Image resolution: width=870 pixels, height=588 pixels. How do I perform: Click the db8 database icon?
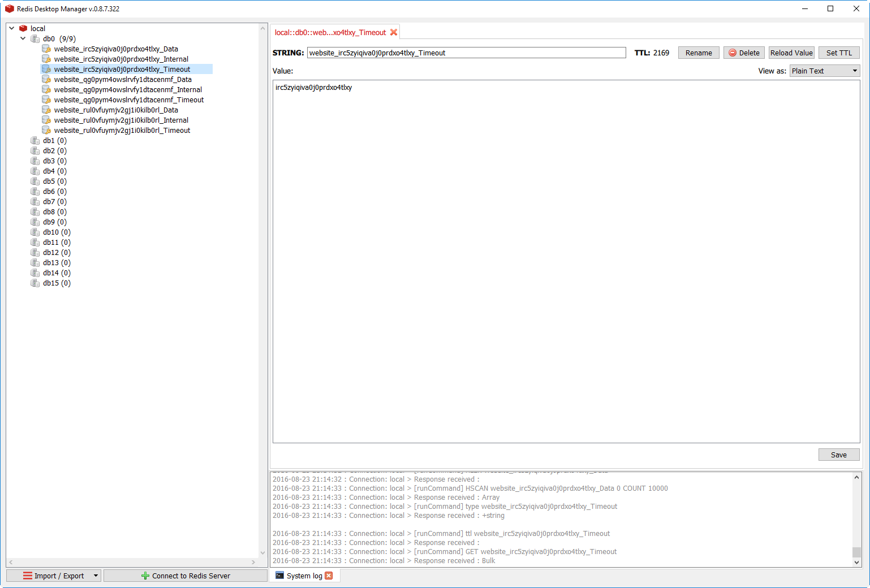click(x=35, y=211)
